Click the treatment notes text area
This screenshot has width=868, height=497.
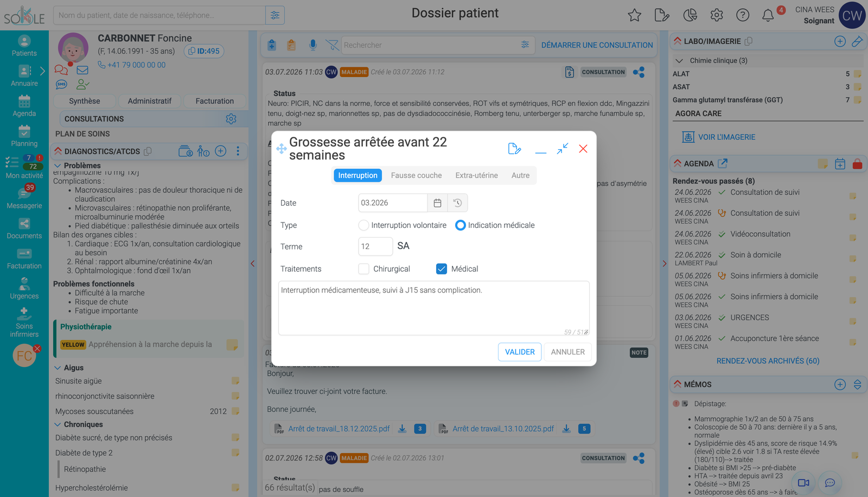click(433, 308)
